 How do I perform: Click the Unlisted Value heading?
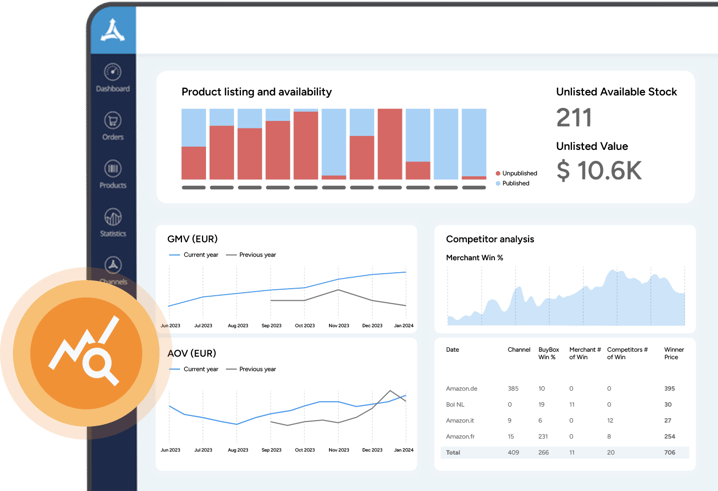click(592, 146)
